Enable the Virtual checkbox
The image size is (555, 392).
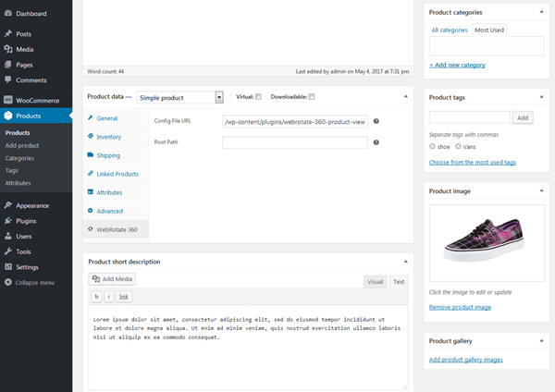258,96
